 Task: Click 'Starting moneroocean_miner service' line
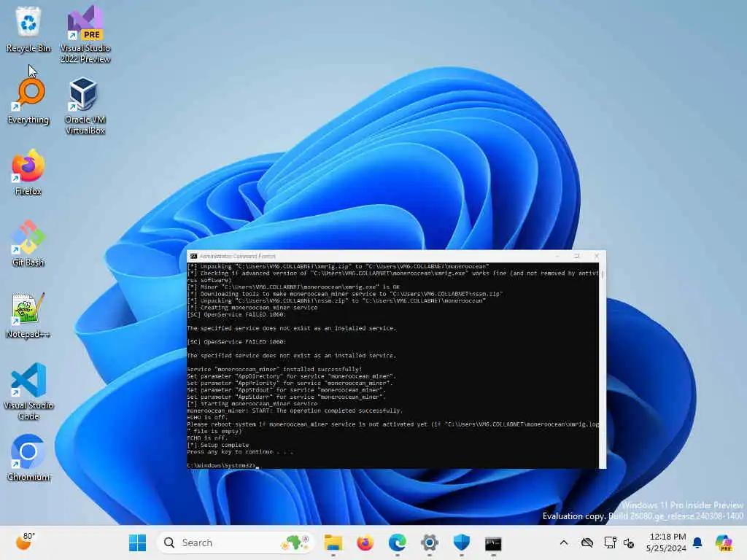point(252,404)
